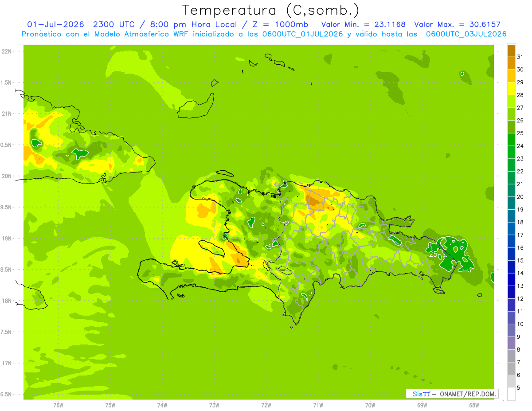Click the legend value "29"
The image size is (532, 411).
tap(520, 82)
